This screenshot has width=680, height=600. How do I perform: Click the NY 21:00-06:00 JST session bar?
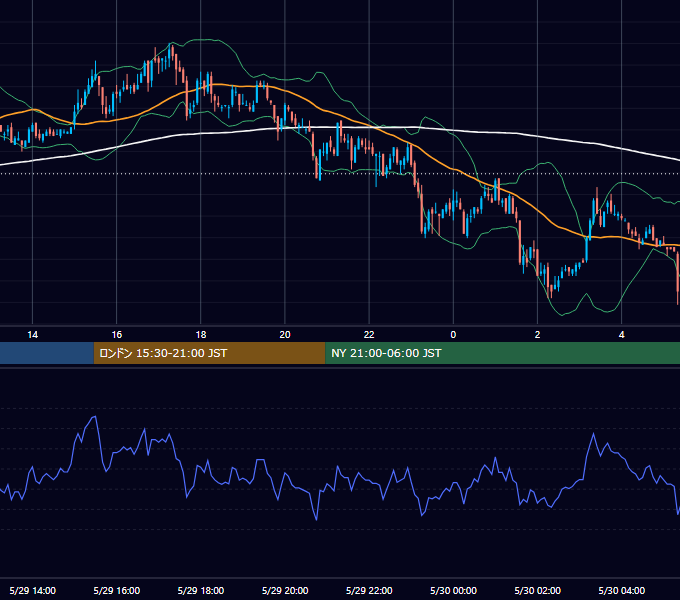(x=502, y=353)
